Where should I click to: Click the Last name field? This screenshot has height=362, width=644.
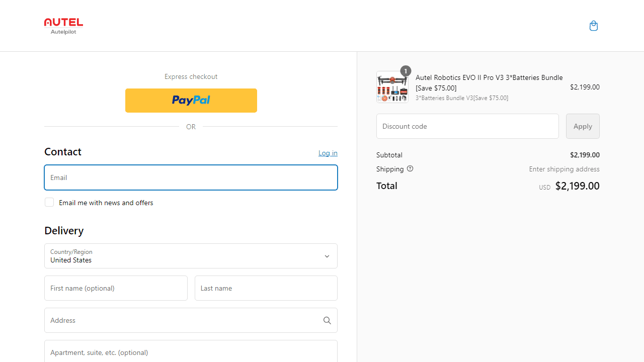(266, 288)
